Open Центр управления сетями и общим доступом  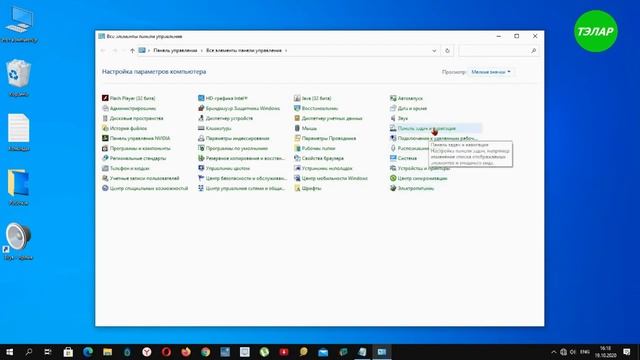click(x=241, y=188)
